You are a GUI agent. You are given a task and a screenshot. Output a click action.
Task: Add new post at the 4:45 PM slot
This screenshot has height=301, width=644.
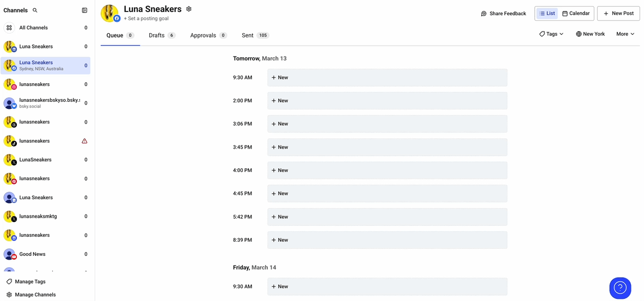click(387, 193)
